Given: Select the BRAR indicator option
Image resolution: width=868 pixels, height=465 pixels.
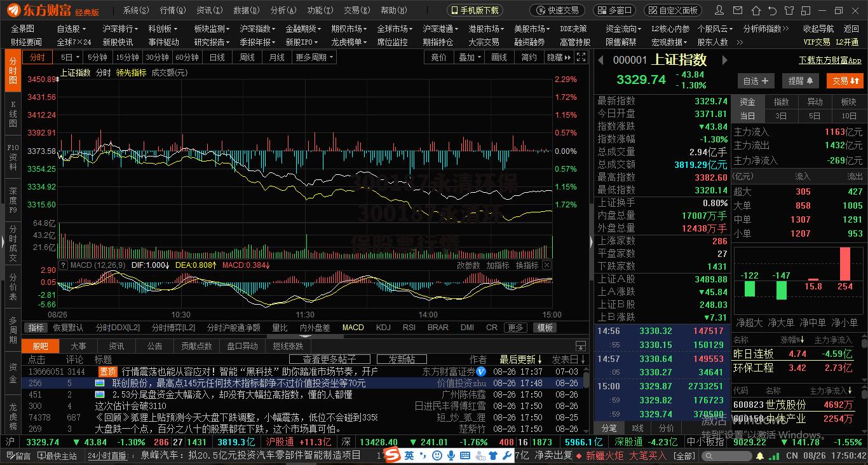Looking at the screenshot, I should (x=438, y=328).
